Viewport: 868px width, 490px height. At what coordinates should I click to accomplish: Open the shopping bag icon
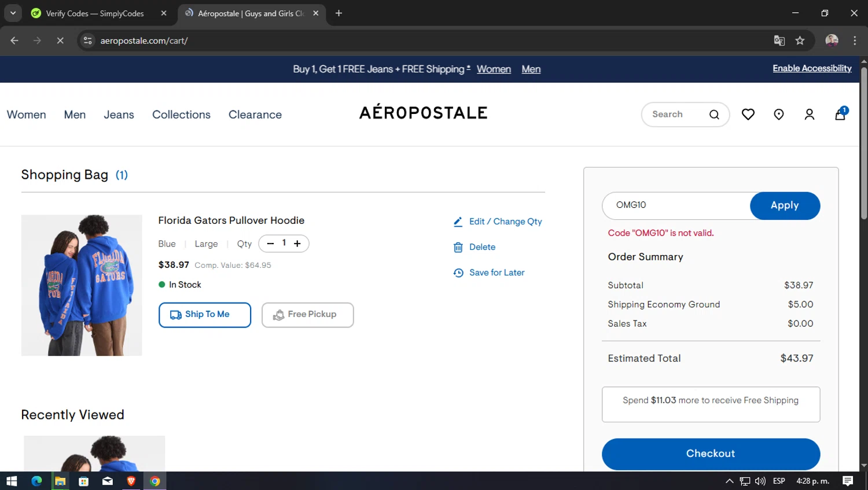click(x=840, y=114)
